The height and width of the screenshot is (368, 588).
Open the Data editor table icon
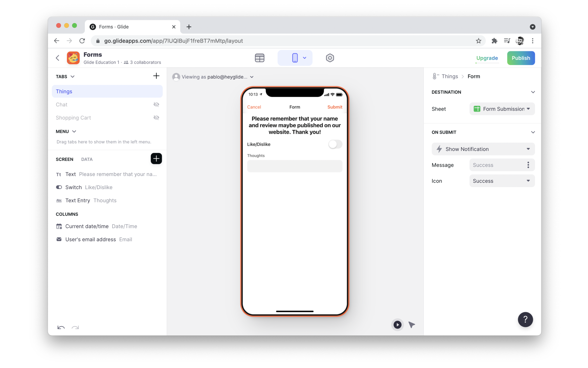click(259, 58)
